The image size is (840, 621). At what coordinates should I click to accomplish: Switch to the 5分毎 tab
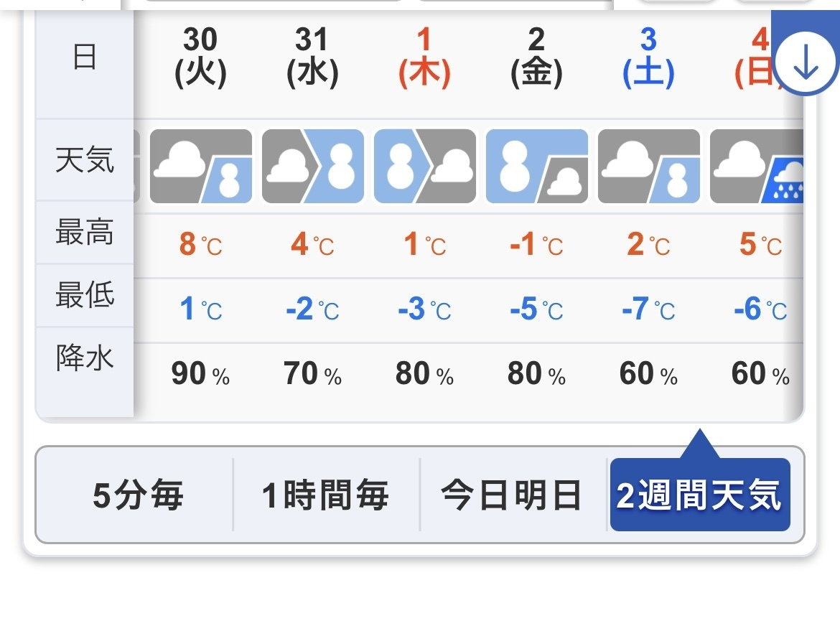click(138, 496)
